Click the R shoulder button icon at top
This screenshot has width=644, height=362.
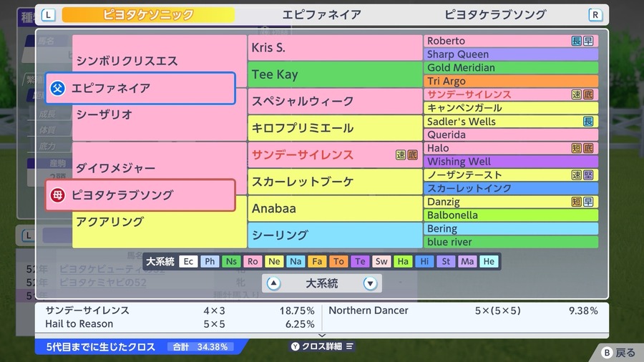(595, 15)
